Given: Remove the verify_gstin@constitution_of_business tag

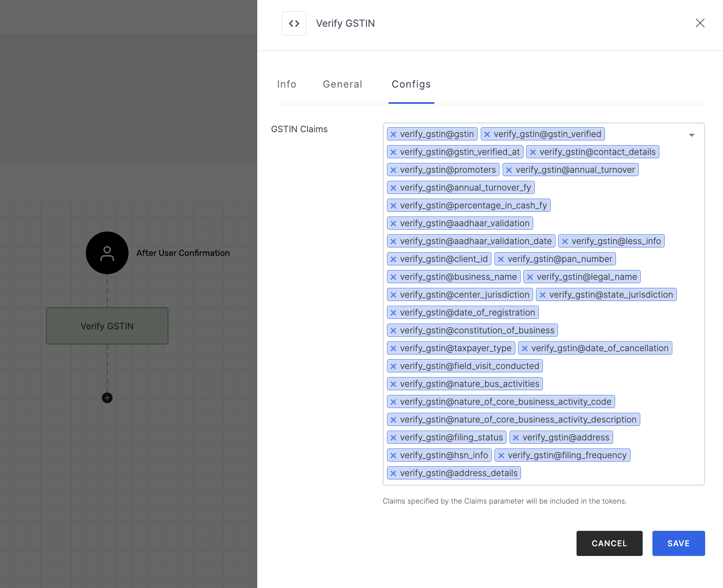Looking at the screenshot, I should click(x=393, y=330).
